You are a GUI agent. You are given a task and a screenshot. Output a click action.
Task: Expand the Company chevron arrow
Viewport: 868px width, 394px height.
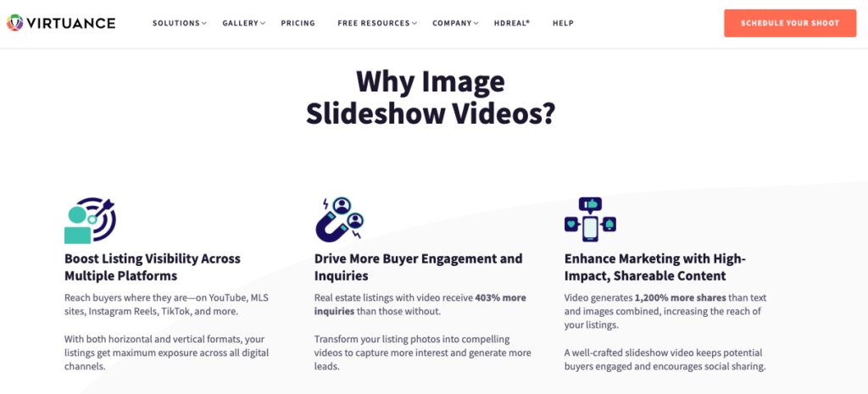click(x=476, y=23)
